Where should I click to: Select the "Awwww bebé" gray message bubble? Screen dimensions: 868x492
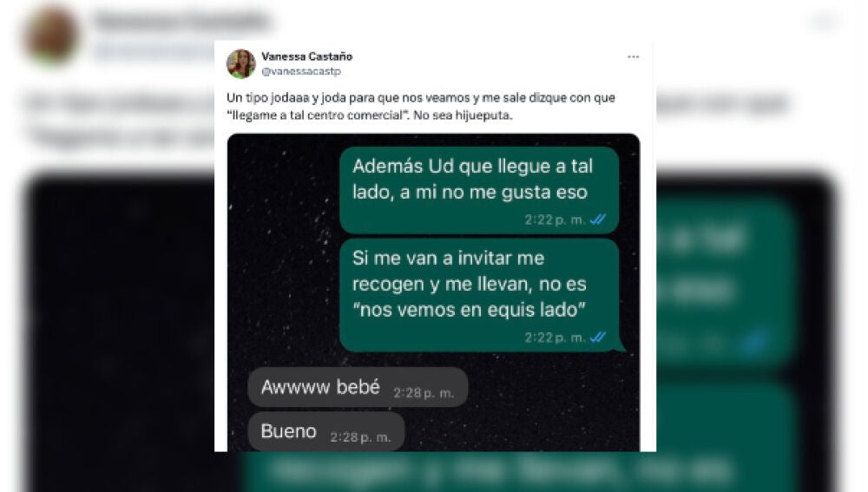[358, 387]
